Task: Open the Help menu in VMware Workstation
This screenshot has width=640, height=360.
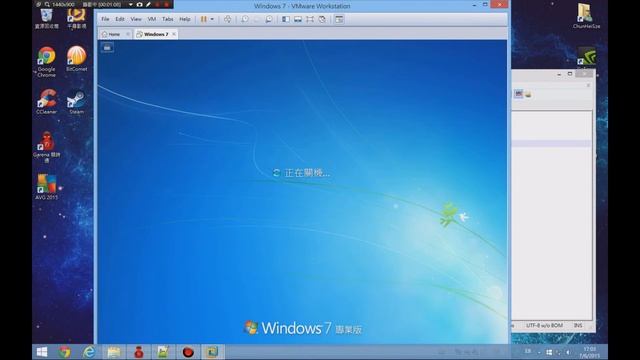Action: (185, 19)
